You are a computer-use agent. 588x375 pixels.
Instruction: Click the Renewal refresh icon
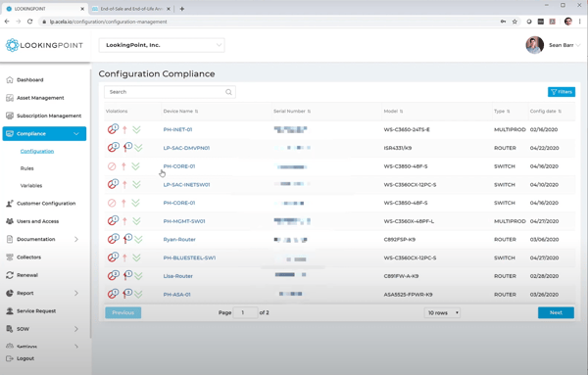10,275
